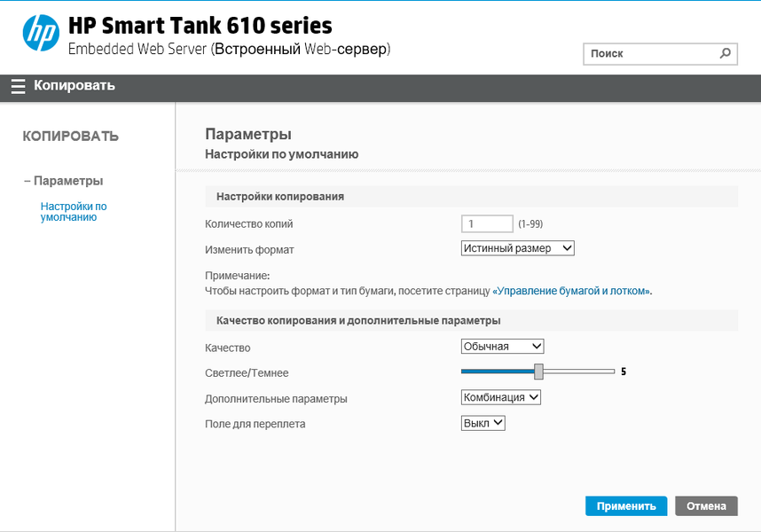Image resolution: width=761 pixels, height=532 pixels.
Task: Click the Настройки копирования section header
Action: [280, 196]
